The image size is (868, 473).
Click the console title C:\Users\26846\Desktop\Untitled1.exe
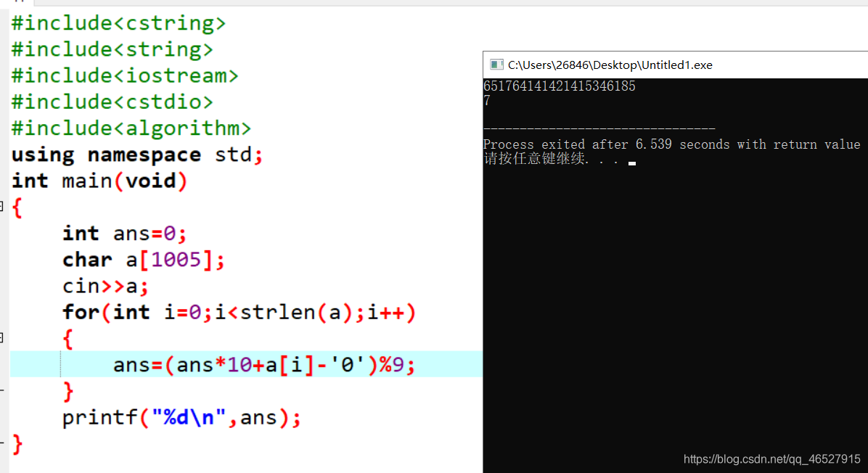[610, 65]
